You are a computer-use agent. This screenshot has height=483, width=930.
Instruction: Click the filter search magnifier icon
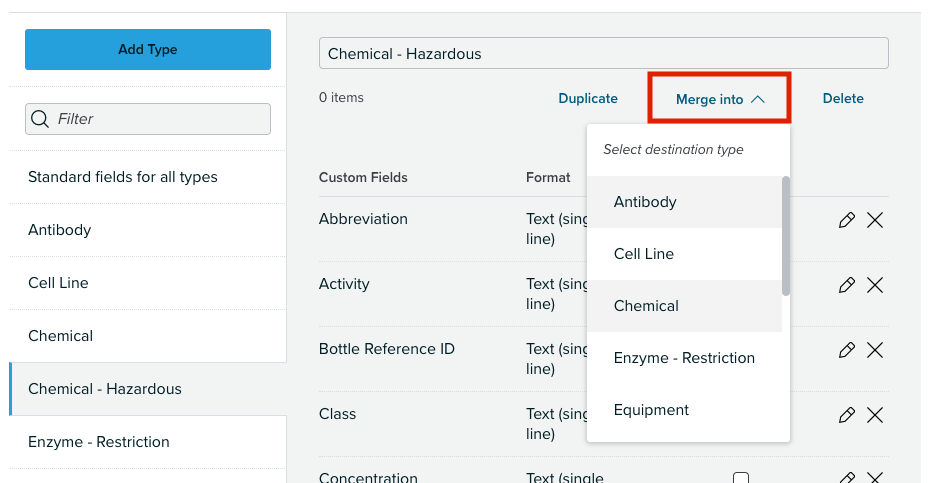(40, 119)
